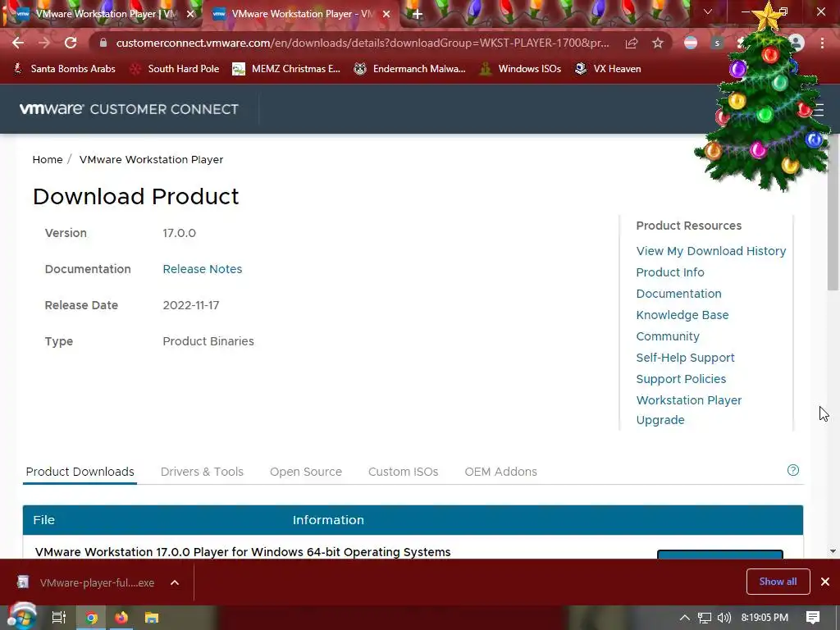840x630 pixels.
Task: Click the Chrome taskbar icon
Action: (92, 618)
